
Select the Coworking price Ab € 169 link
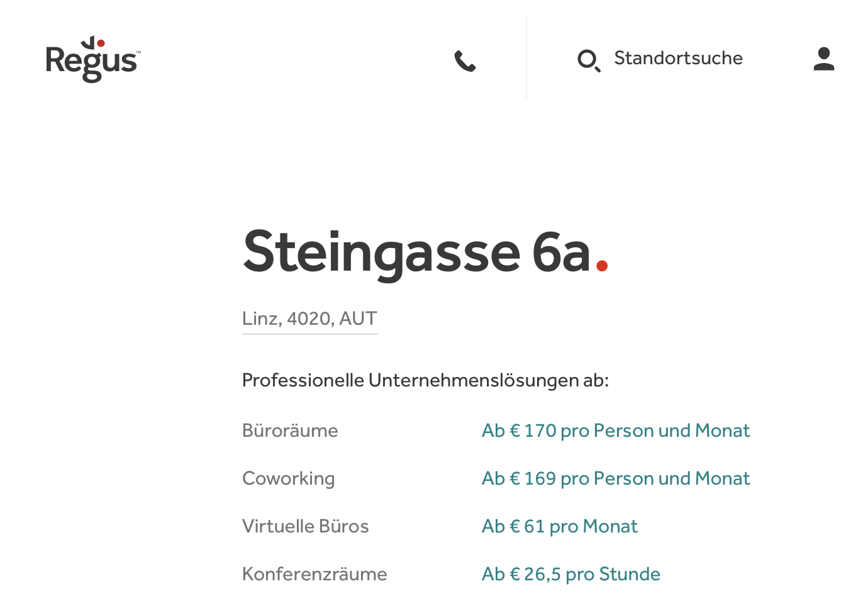point(616,478)
